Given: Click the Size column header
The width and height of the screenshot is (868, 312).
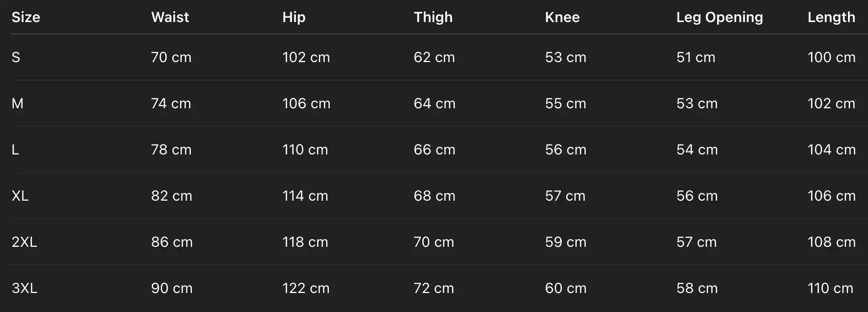Looking at the screenshot, I should point(26,17).
